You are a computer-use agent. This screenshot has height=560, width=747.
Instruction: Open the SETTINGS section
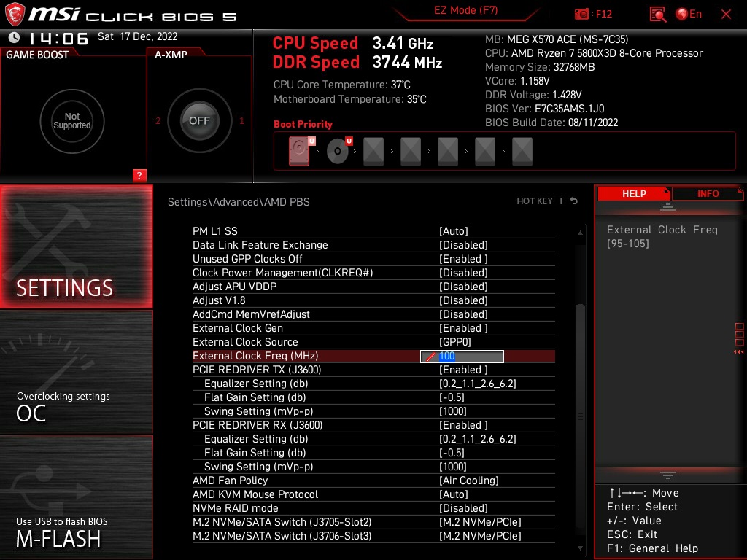(76, 246)
